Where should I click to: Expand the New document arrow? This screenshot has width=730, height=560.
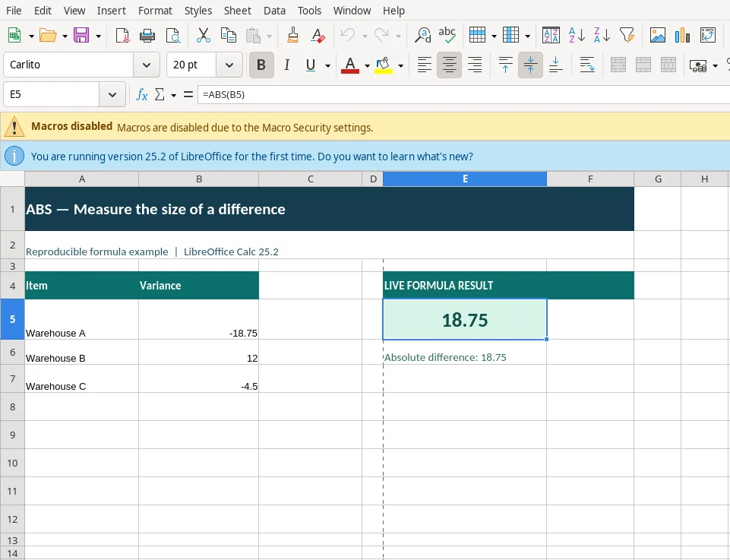point(31,36)
